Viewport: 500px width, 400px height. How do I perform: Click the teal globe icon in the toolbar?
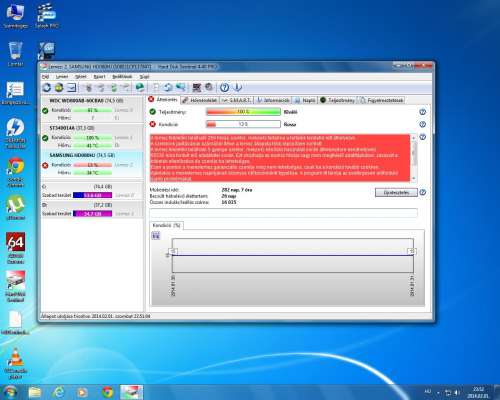point(140,87)
